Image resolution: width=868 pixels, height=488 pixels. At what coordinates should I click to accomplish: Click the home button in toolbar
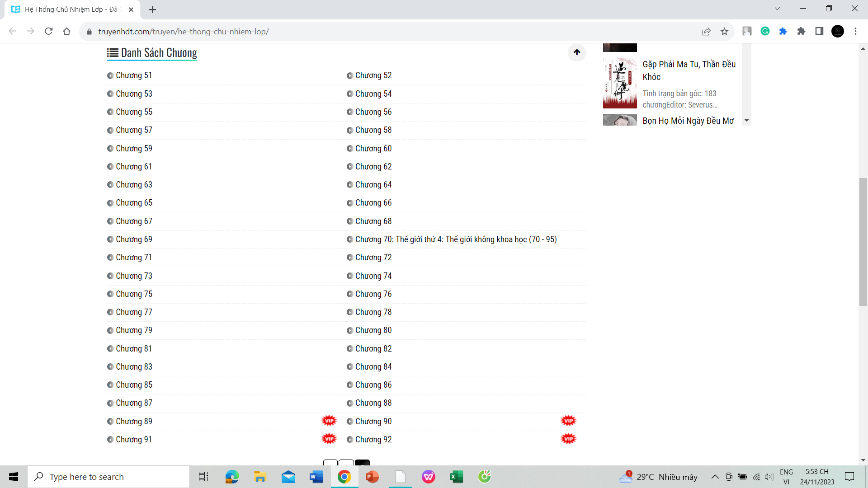[67, 31]
